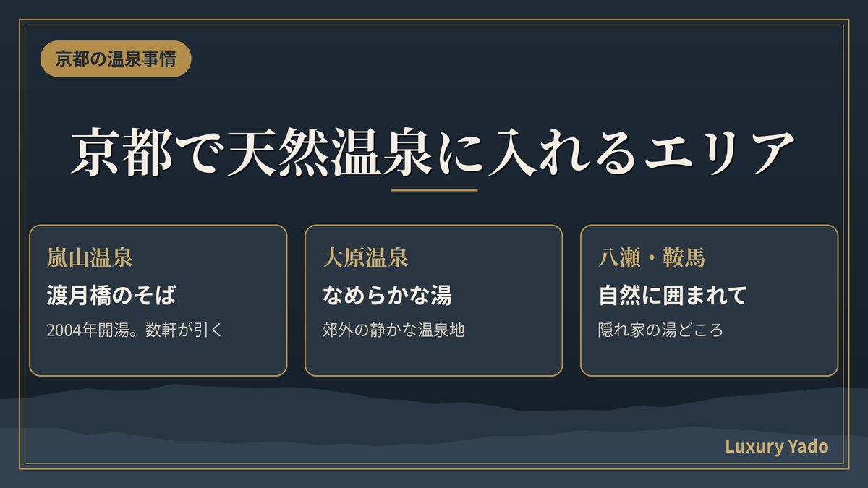Click the word 京都 in the title
Image resolution: width=868 pixels, height=488 pixels.
click(x=122, y=153)
